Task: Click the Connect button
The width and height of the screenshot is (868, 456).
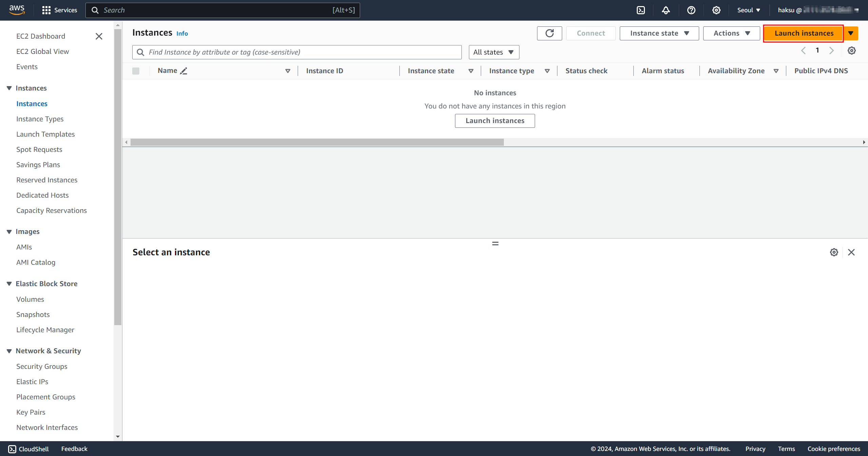Action: pos(591,33)
